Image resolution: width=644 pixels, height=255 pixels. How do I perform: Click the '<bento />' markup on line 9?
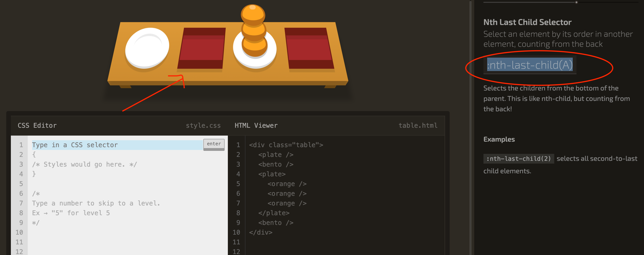tap(276, 223)
